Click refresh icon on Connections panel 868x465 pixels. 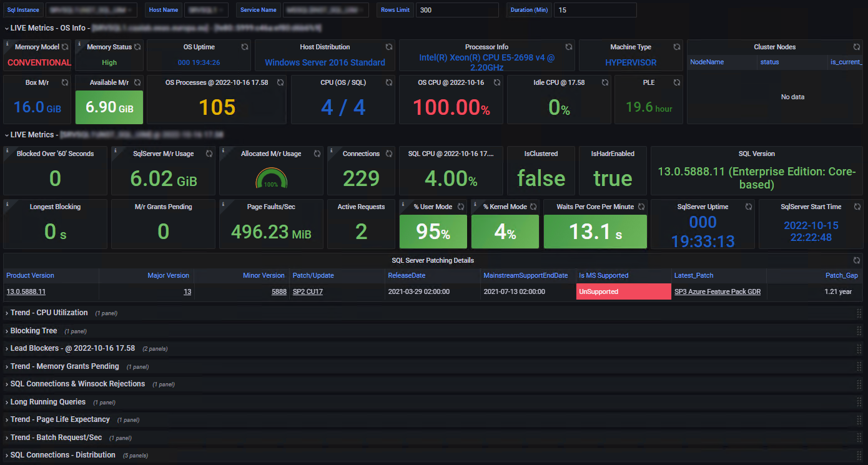[388, 154]
